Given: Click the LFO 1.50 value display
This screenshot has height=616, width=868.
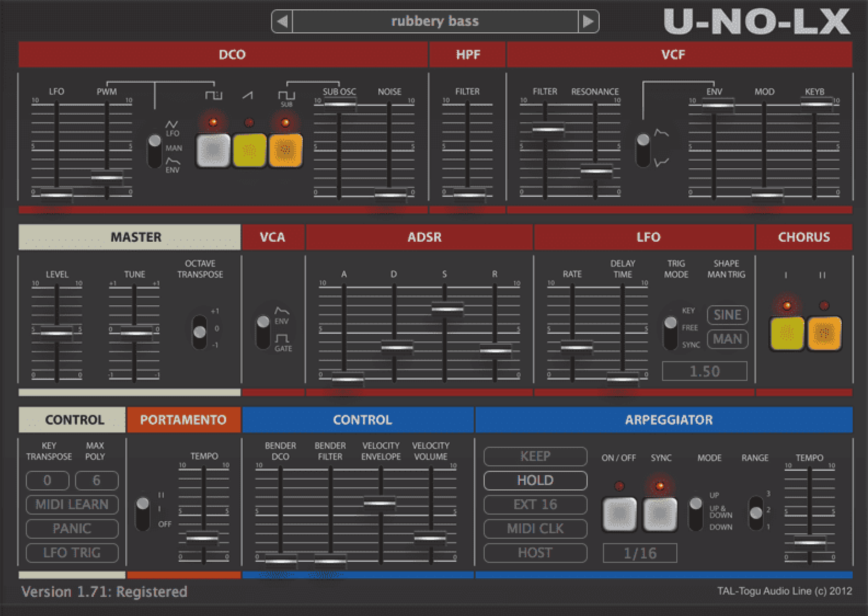Looking at the screenshot, I should [704, 371].
